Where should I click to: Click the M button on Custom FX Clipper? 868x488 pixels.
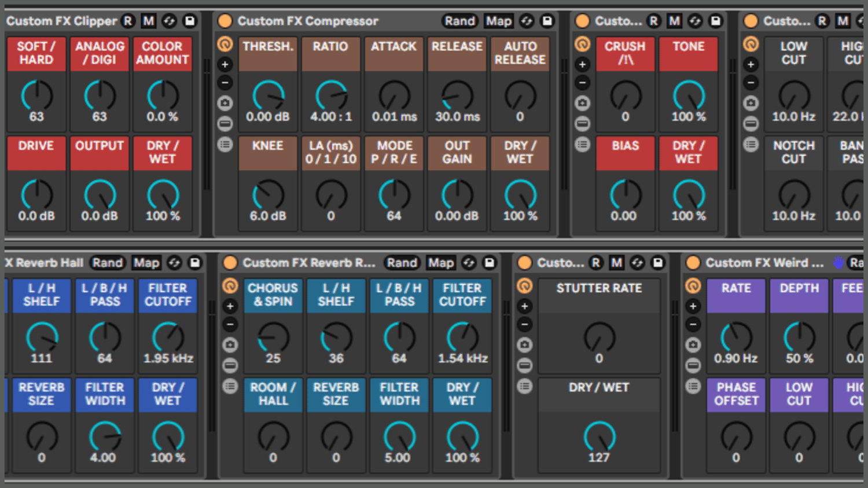(x=149, y=21)
